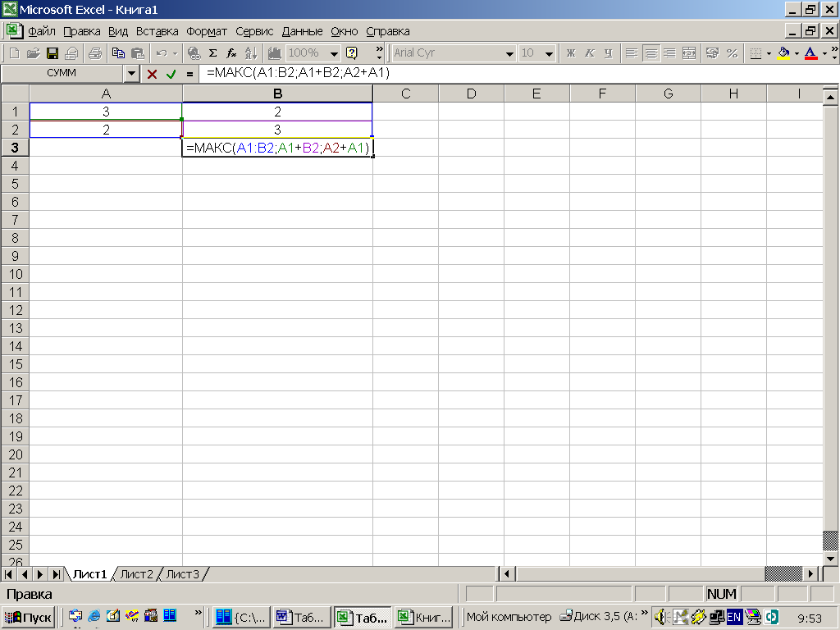Screen dimensions: 840x630
Task: Toggle italic К formatting
Action: click(x=589, y=53)
